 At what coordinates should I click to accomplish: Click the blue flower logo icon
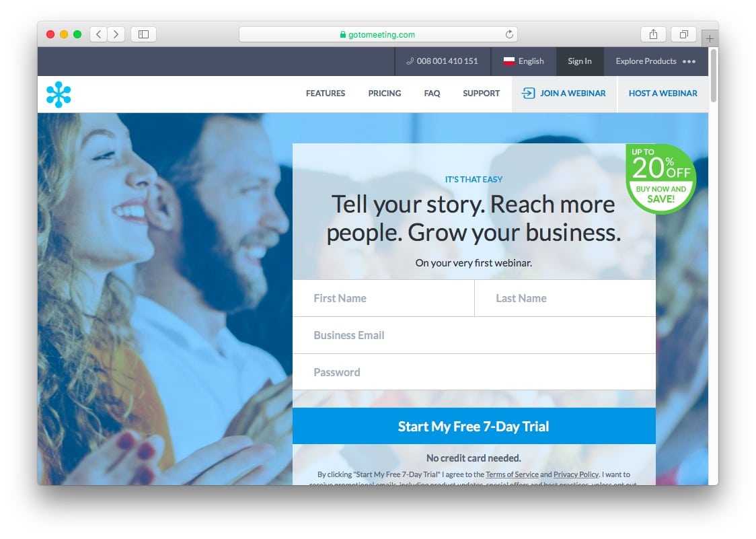pyautogui.click(x=59, y=94)
